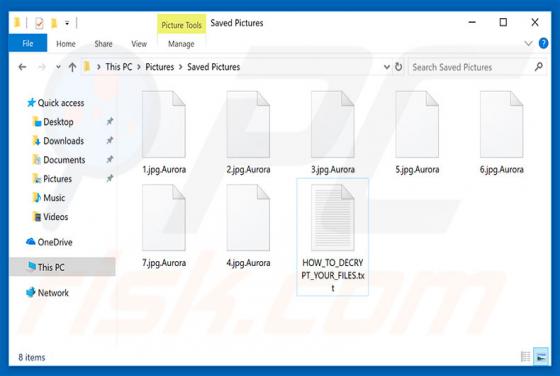This screenshot has height=376, width=560.
Task: Switch to details view layout icon
Action: pyautogui.click(x=525, y=356)
